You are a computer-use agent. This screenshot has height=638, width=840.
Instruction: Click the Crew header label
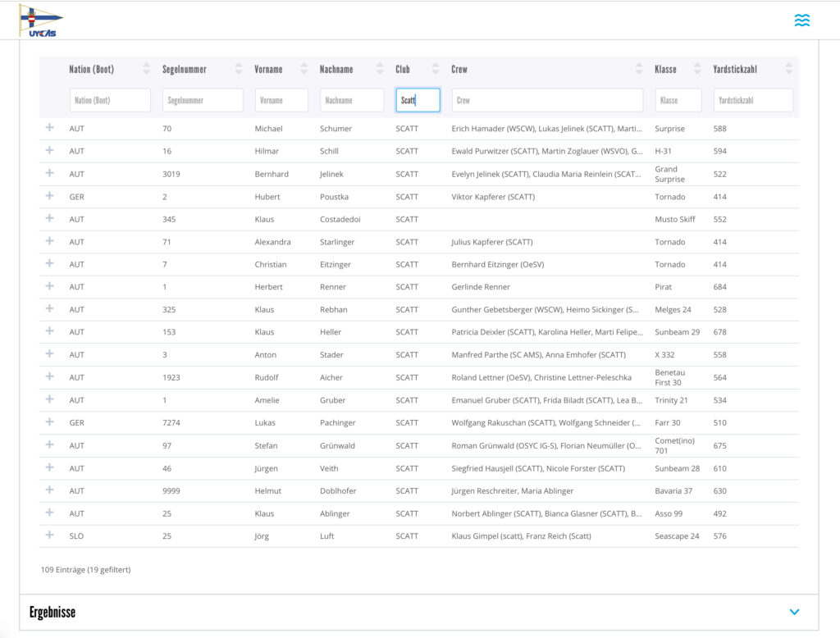[459, 69]
